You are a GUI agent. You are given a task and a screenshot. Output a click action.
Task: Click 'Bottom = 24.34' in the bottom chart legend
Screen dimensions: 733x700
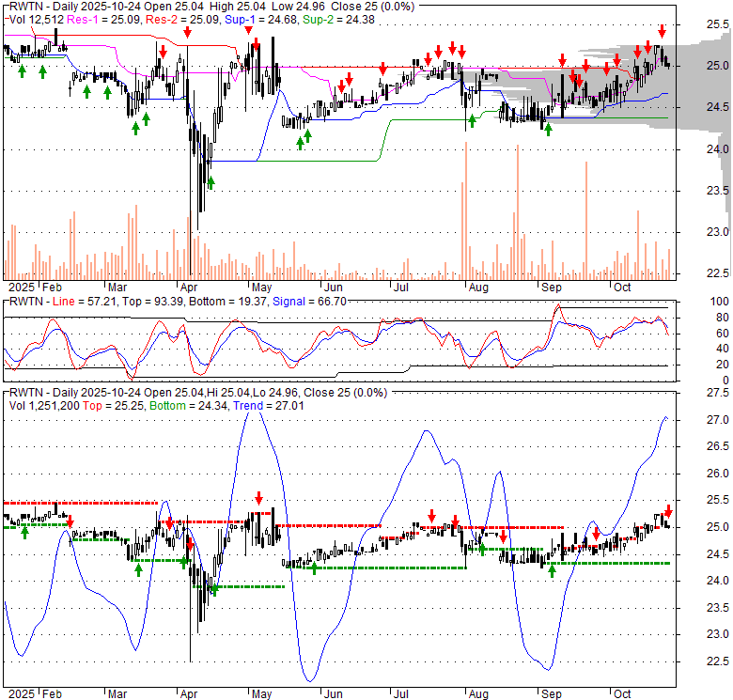[x=188, y=406]
